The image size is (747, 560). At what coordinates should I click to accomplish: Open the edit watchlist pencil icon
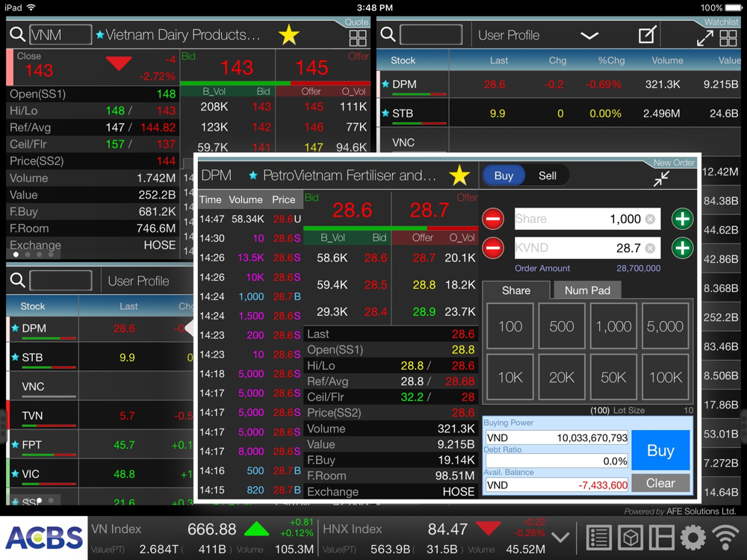coord(647,35)
